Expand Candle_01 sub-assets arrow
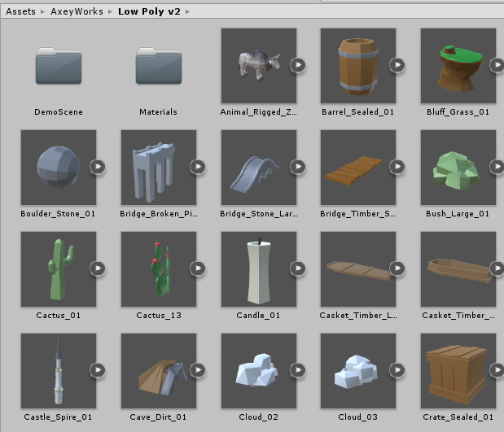This screenshot has width=504, height=432. (298, 268)
